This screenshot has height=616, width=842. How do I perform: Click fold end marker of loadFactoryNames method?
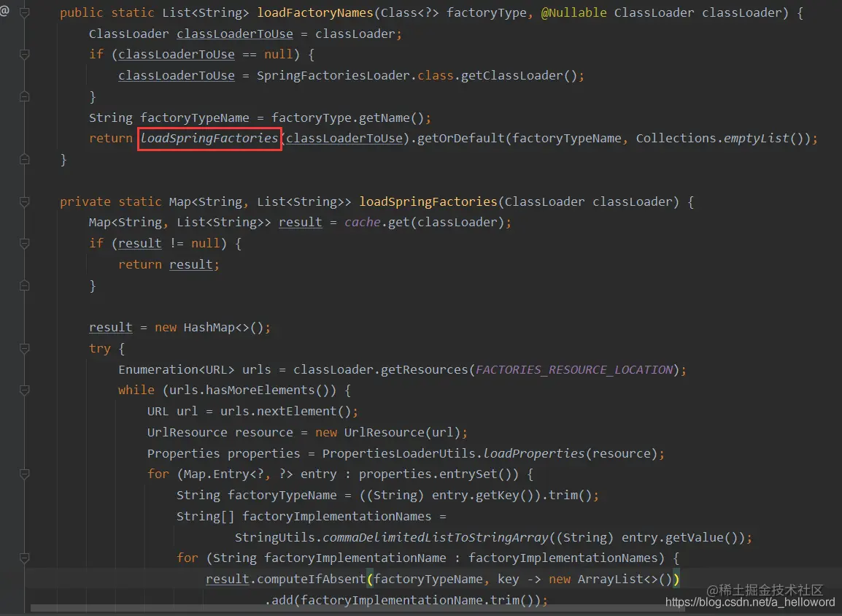(25, 160)
